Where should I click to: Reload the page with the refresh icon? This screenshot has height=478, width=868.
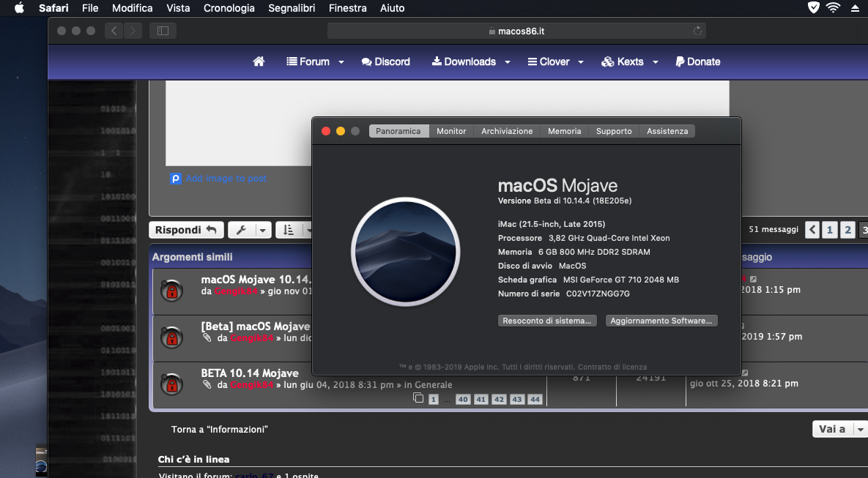(697, 31)
